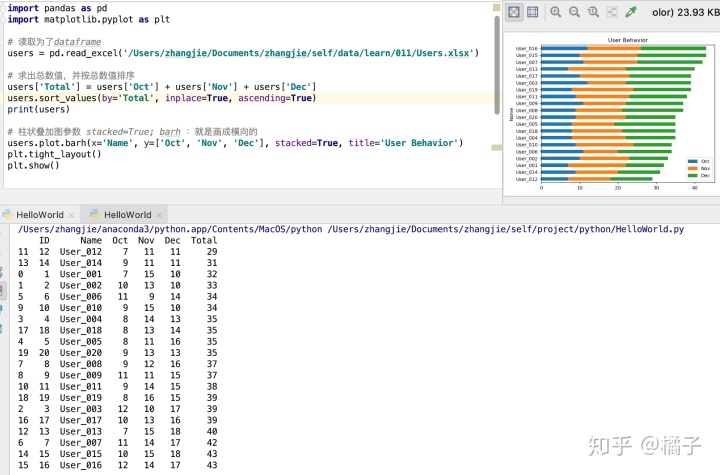Click the plt.show() line in editor
This screenshot has height=475, width=720.
pyautogui.click(x=33, y=165)
